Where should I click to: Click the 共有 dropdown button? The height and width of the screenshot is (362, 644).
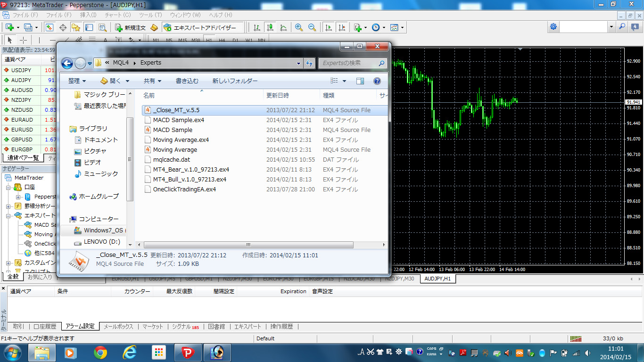pos(153,81)
